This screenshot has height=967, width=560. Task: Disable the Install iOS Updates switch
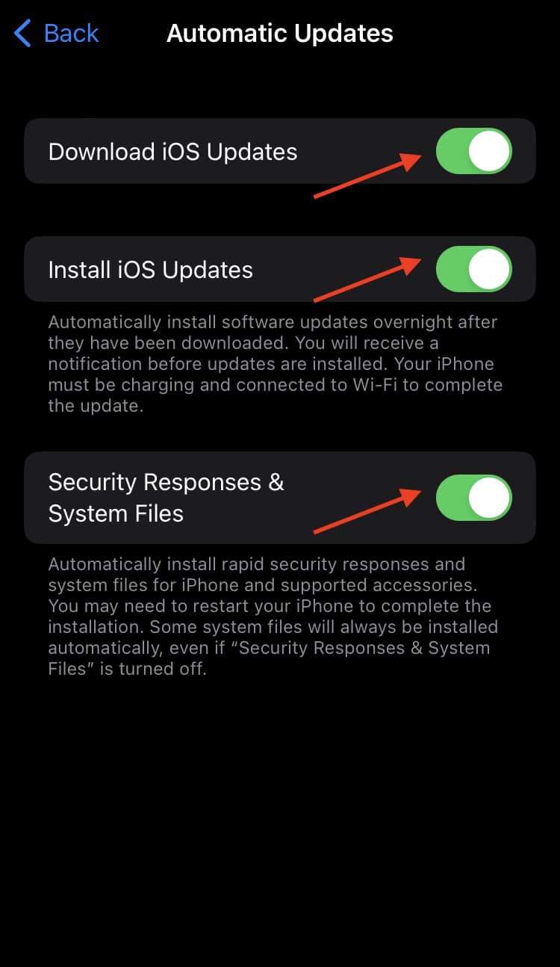[x=474, y=269]
